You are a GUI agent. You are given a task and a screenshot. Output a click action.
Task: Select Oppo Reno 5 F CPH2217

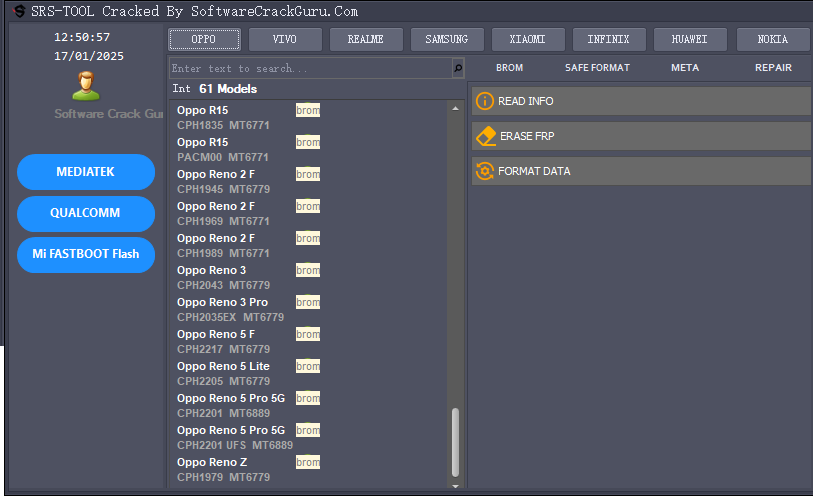(x=310, y=342)
